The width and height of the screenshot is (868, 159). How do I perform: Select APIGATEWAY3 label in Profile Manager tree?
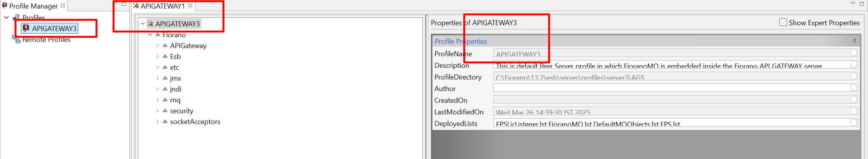pyautogui.click(x=54, y=28)
